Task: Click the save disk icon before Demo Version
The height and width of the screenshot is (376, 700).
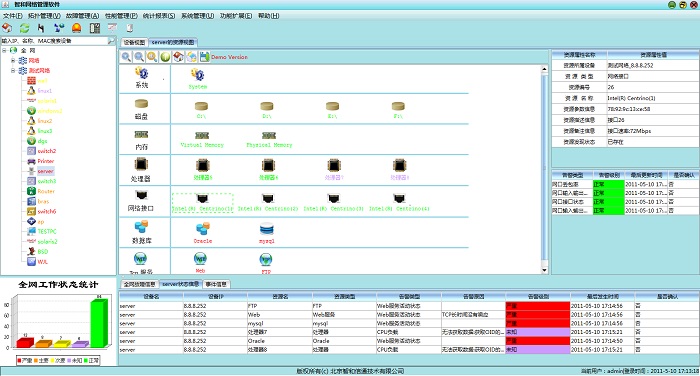Action: [x=204, y=57]
